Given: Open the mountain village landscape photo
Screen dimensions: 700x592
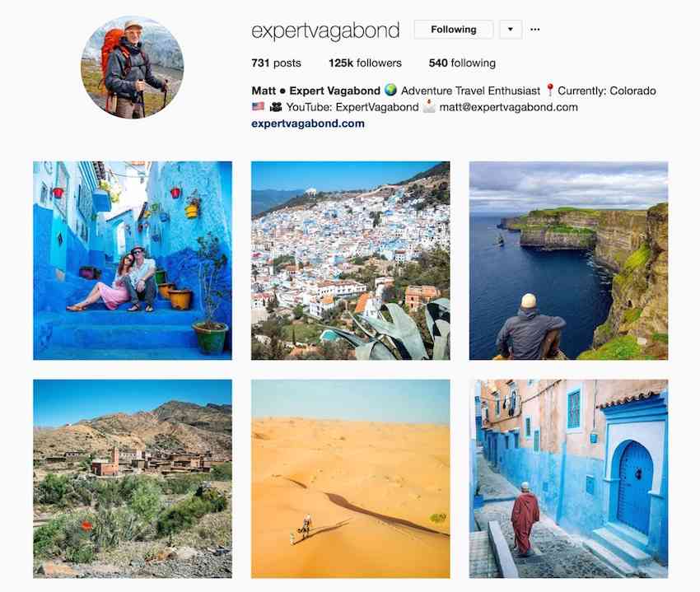Looking at the screenshot, I should 133,478.
